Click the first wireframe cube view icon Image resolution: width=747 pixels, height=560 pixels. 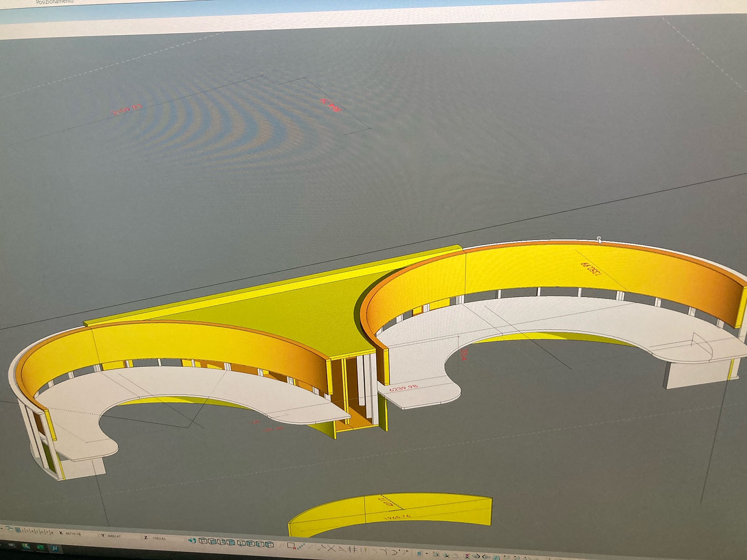tap(203, 541)
